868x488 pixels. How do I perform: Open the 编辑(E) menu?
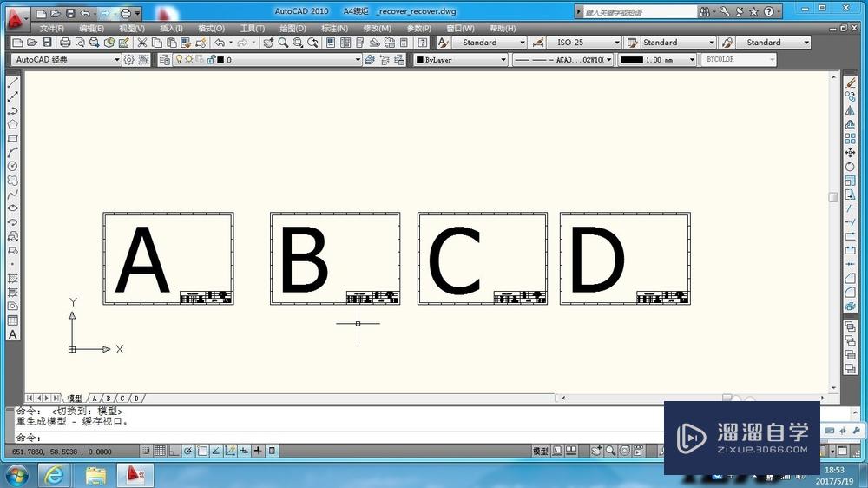point(91,29)
